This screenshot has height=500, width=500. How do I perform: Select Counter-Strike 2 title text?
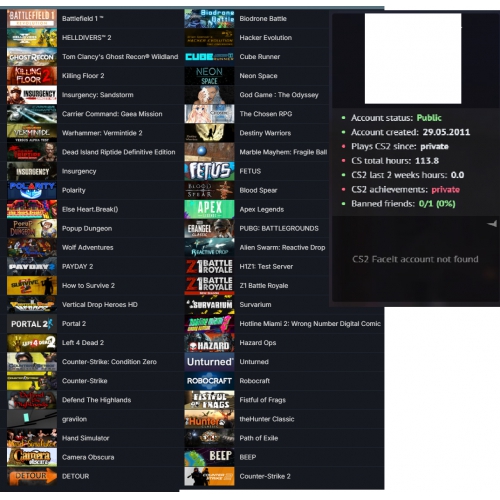pyautogui.click(x=265, y=476)
